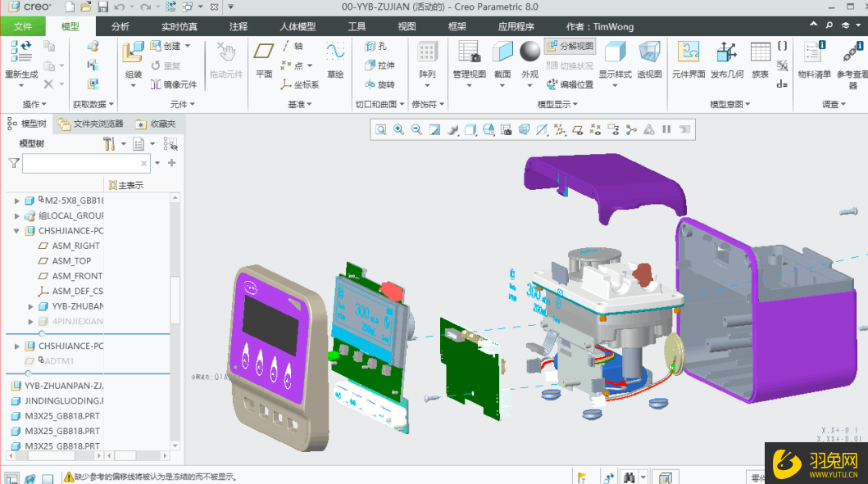
Task: Click Zoom In magnifier in graphics toolbar
Action: (398, 129)
